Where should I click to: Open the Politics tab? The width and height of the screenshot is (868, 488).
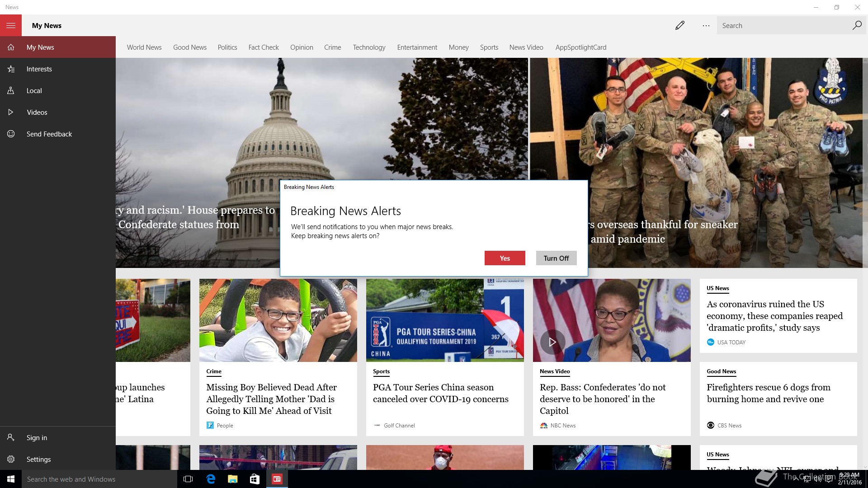[x=227, y=47]
